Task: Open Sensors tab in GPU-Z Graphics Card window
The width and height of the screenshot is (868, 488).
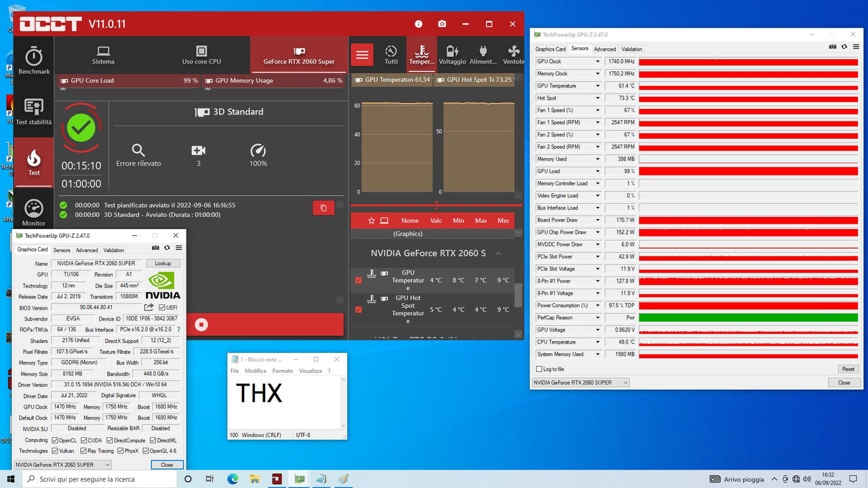Action: pos(62,250)
